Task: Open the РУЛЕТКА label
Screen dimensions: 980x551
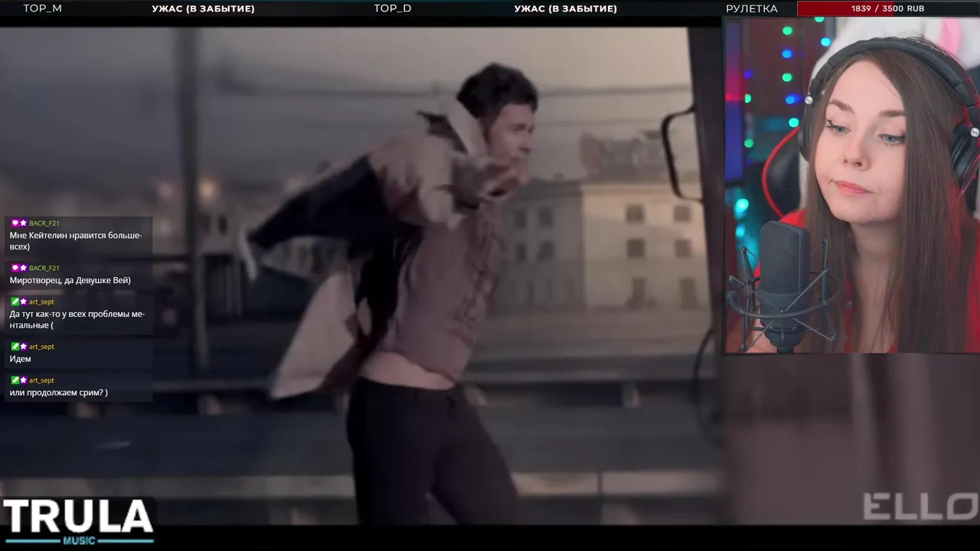Action: click(x=751, y=8)
